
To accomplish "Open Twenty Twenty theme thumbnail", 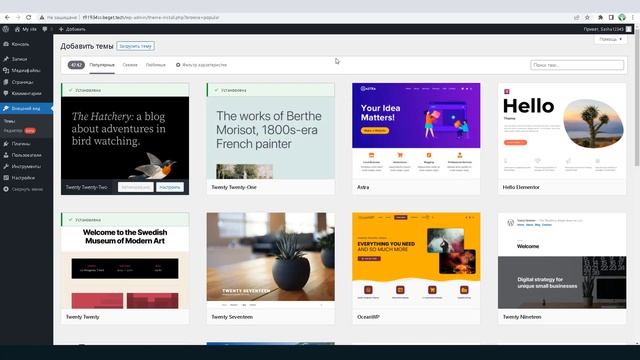I will (x=125, y=267).
